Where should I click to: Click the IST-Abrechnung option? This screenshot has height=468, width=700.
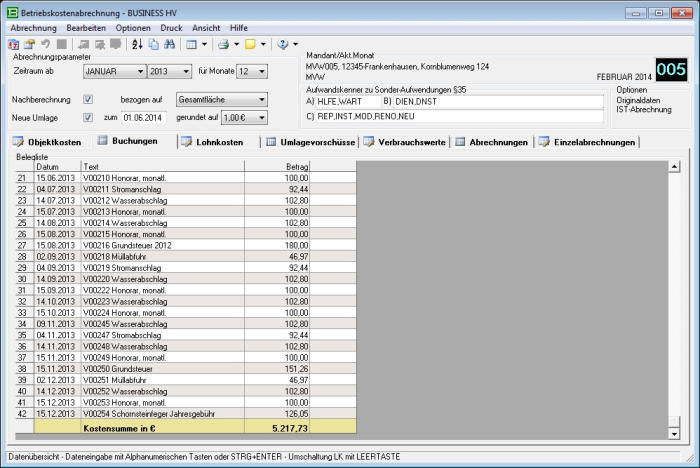(644, 109)
